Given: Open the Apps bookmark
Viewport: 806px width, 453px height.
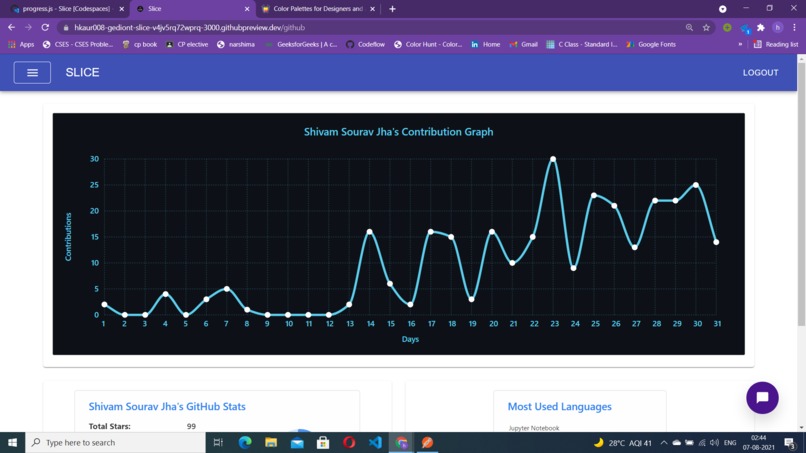Looking at the screenshot, I should coord(21,44).
